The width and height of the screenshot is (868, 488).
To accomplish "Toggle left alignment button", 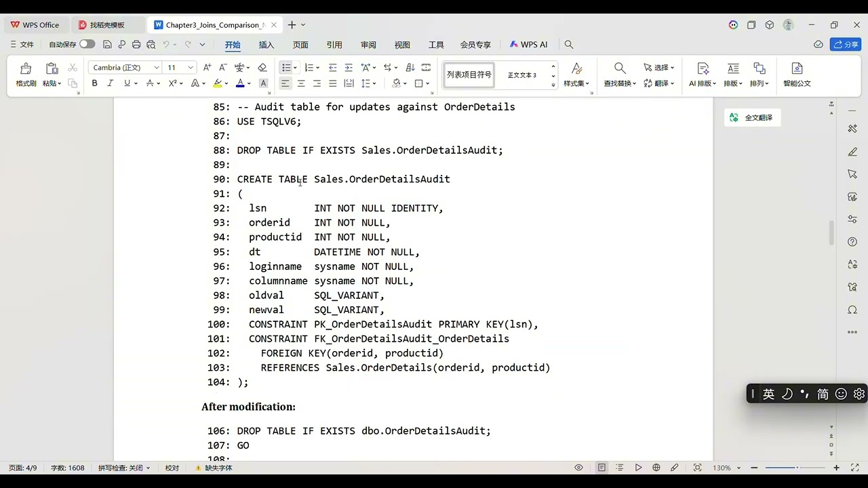I will coord(285,83).
